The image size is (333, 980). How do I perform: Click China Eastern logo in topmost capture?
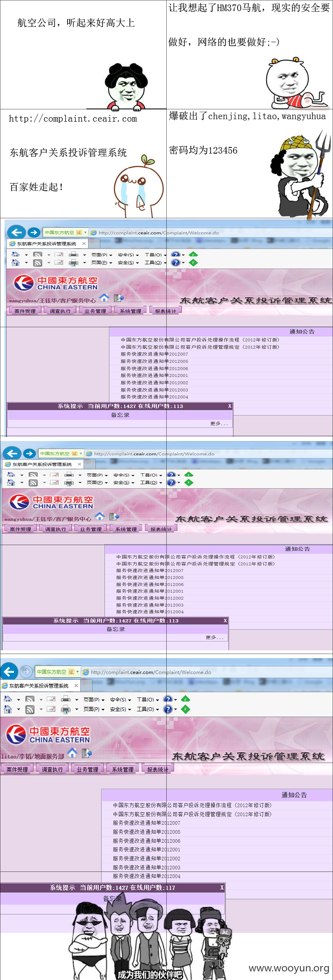click(56, 283)
